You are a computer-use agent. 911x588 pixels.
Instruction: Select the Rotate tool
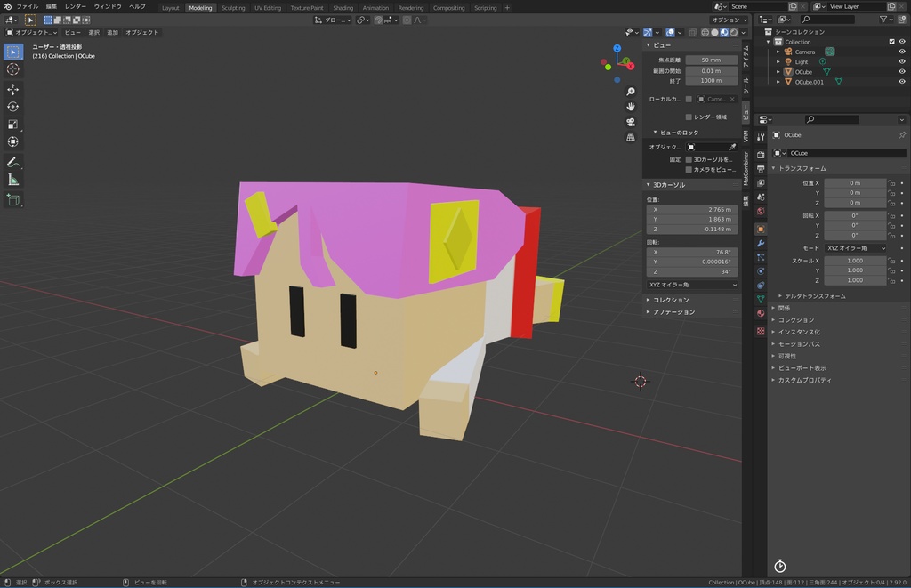(12, 107)
